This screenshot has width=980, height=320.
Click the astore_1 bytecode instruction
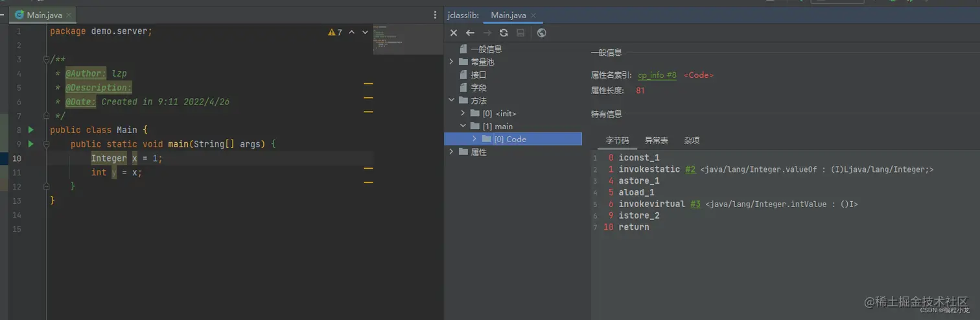[639, 181]
